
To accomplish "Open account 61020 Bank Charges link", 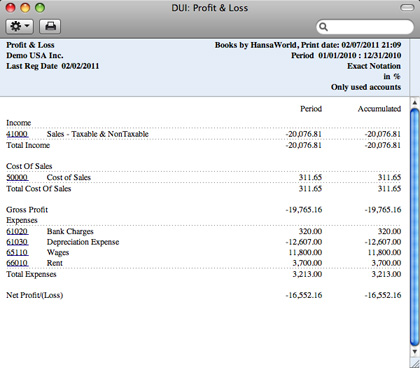I will tap(17, 231).
